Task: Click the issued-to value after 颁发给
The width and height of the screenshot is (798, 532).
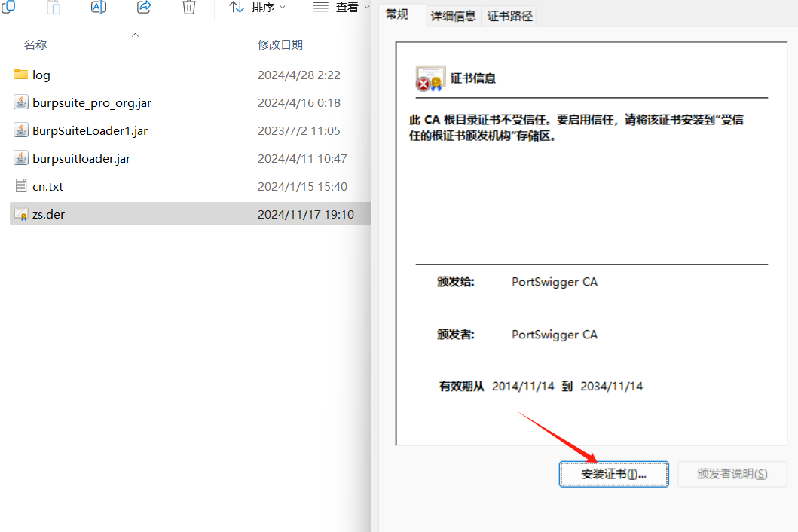Action: [x=554, y=282]
